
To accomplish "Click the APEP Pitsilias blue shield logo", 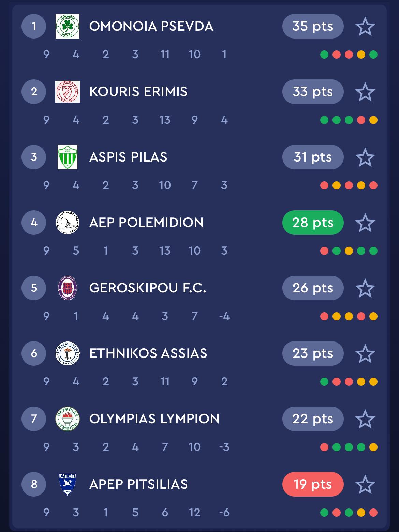I will pos(68,484).
